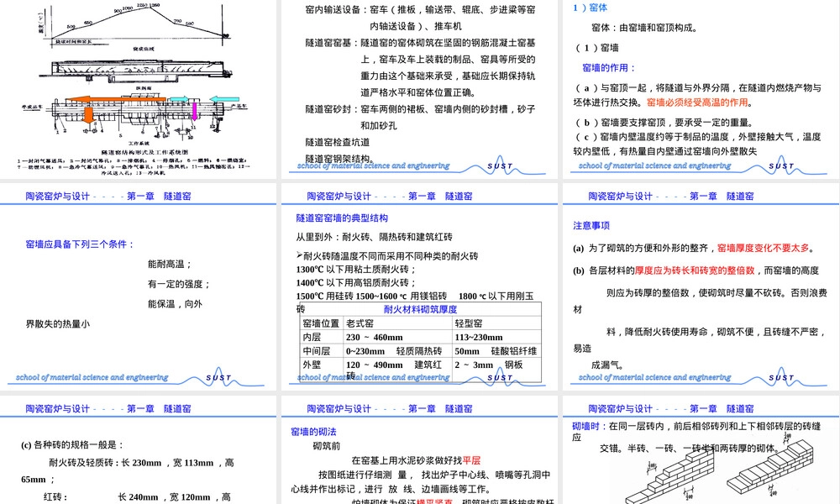Click the table header cell 窑墙位置
The width and height of the screenshot is (840, 504).
[321, 323]
